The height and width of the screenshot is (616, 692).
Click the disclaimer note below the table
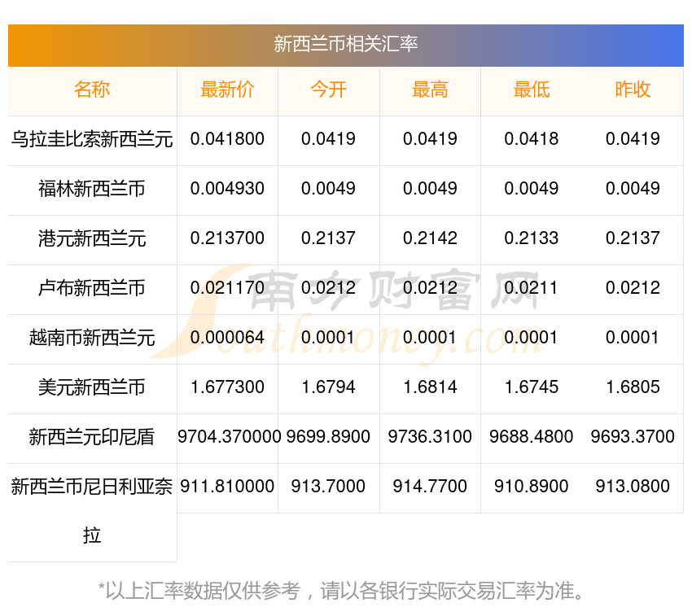click(x=340, y=592)
